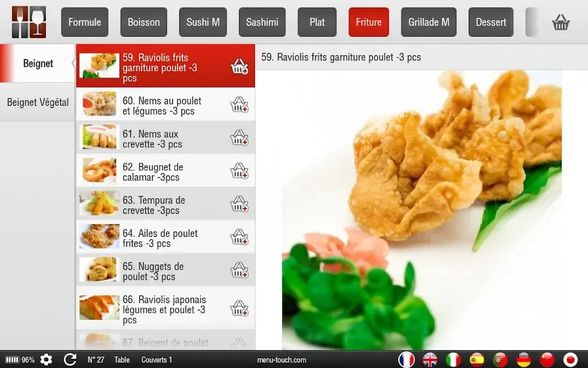
Task: Switch to the Dessert category
Action: tap(491, 22)
